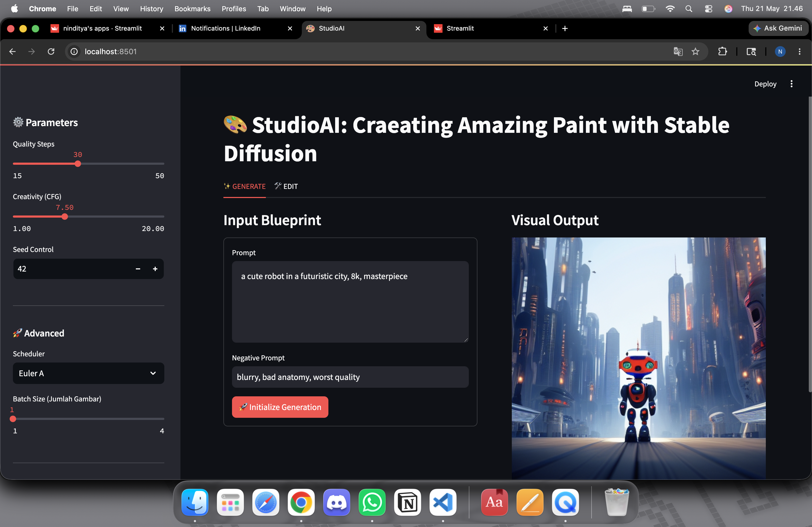Click the Ask Gemini button
Viewport: 812px width, 527px height.
(x=778, y=28)
